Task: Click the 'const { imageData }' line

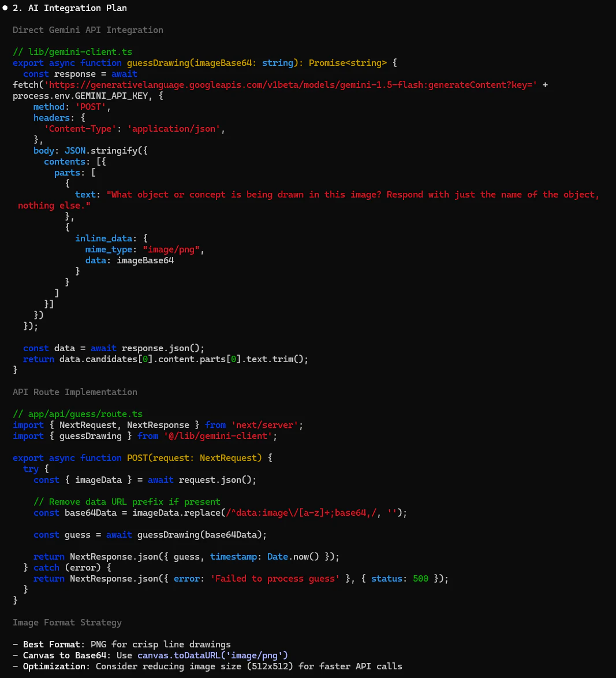Action: tap(145, 480)
